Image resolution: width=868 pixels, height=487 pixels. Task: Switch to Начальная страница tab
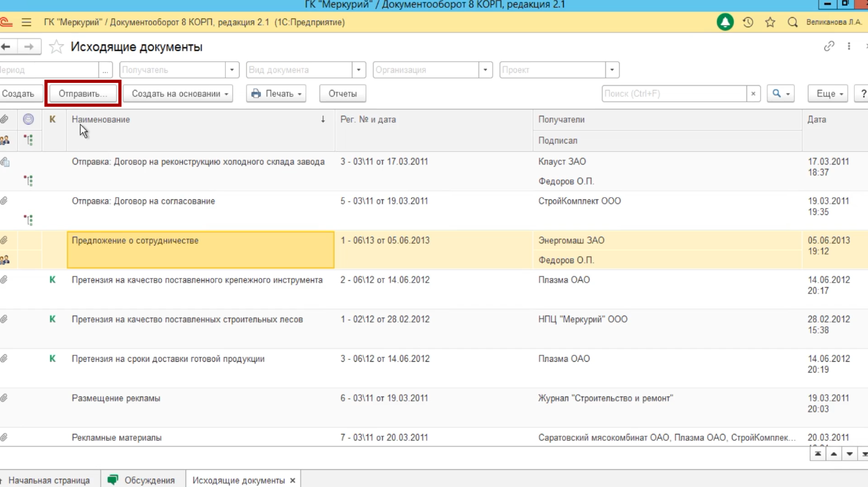tap(49, 481)
